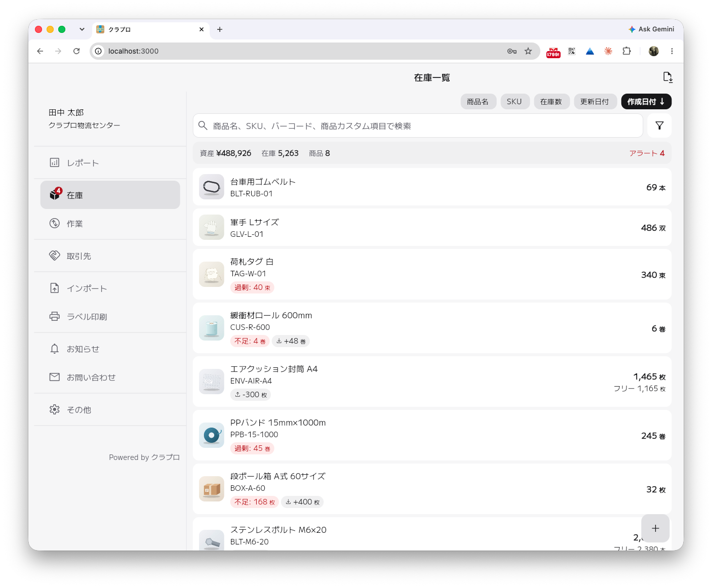Open the QR code extension icon
712x588 pixels.
[x=572, y=51]
